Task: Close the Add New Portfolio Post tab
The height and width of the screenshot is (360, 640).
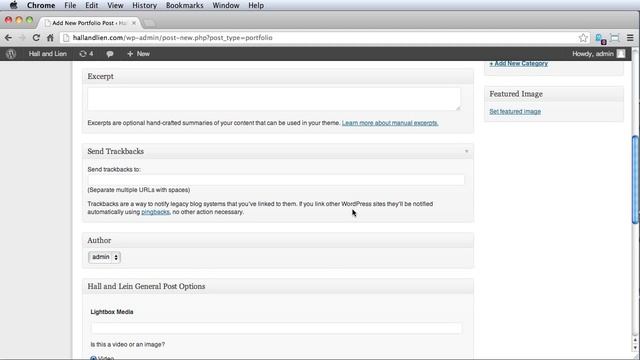Action: point(134,23)
